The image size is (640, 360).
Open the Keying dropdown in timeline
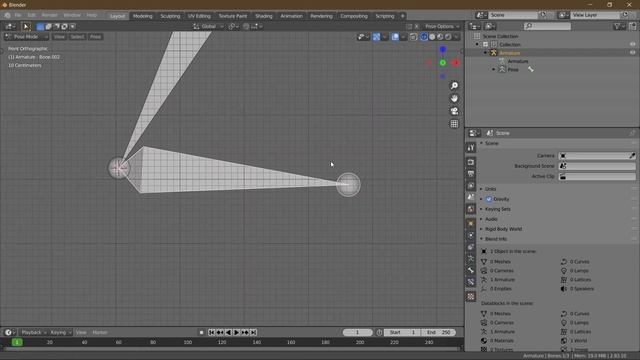[x=60, y=333]
